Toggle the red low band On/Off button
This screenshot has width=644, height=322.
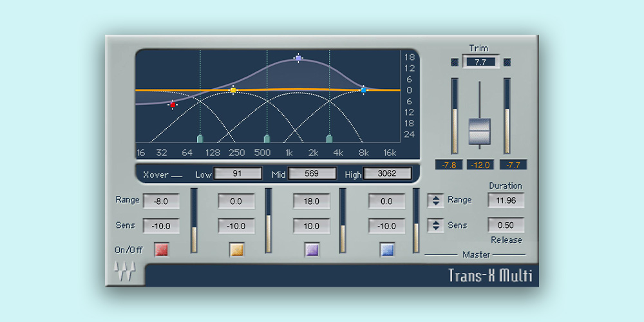tap(162, 250)
